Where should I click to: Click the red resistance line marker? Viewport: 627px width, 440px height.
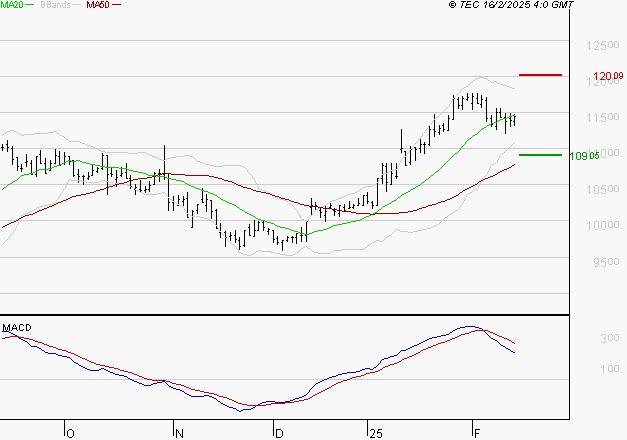(540, 75)
